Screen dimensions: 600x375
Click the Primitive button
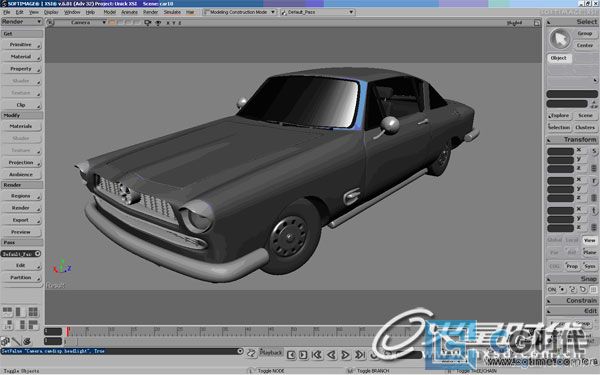point(21,45)
